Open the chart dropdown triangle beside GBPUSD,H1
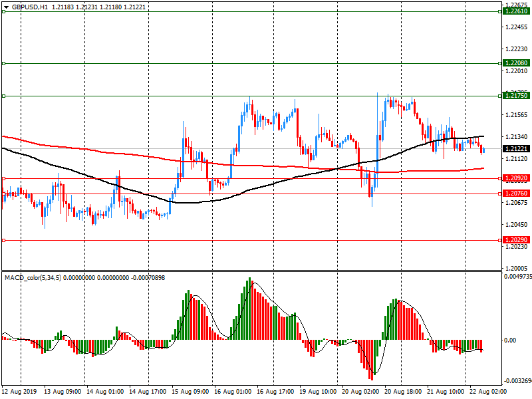The image size is (532, 399). pyautogui.click(x=7, y=7)
